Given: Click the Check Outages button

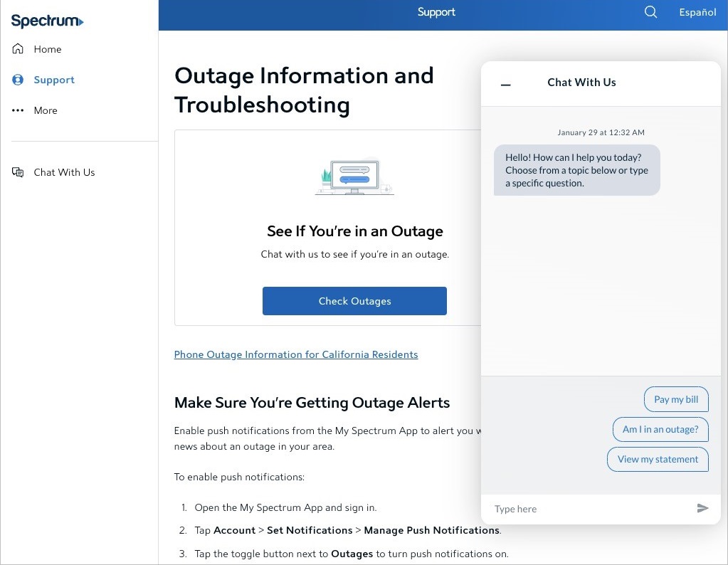Looking at the screenshot, I should 354,301.
